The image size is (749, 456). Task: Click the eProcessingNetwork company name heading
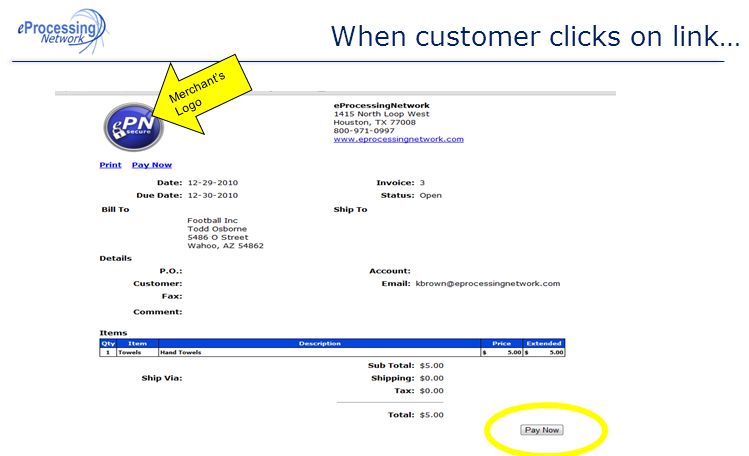[381, 106]
